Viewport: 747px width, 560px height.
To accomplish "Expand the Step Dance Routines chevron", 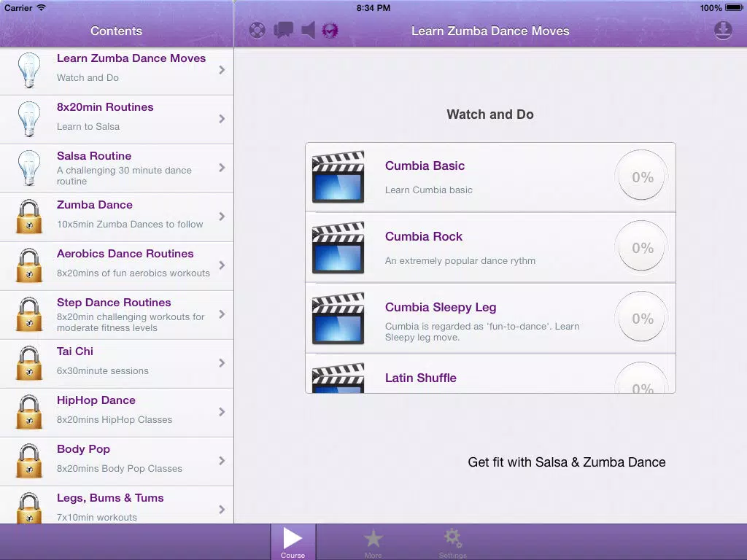I will 222,314.
